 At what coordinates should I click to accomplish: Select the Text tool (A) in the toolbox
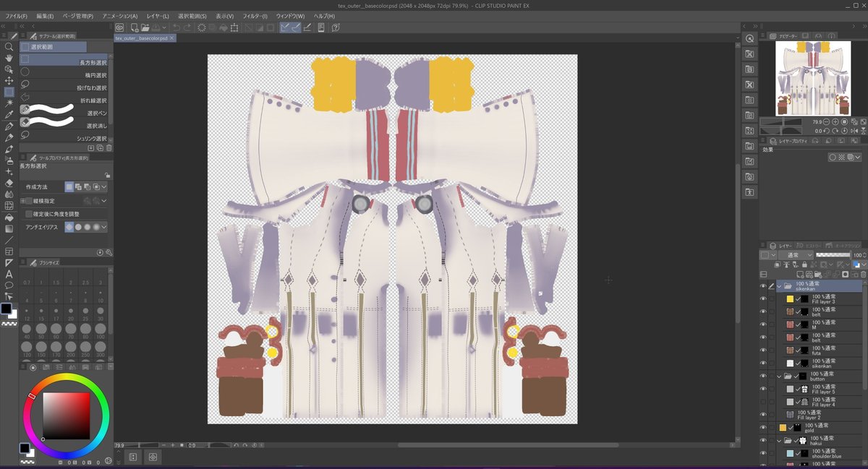(9, 274)
